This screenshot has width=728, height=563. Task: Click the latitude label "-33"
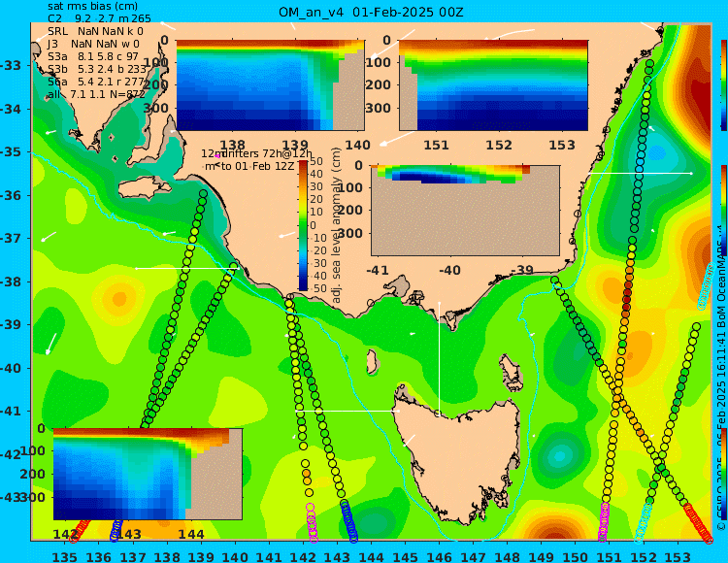pos(11,65)
